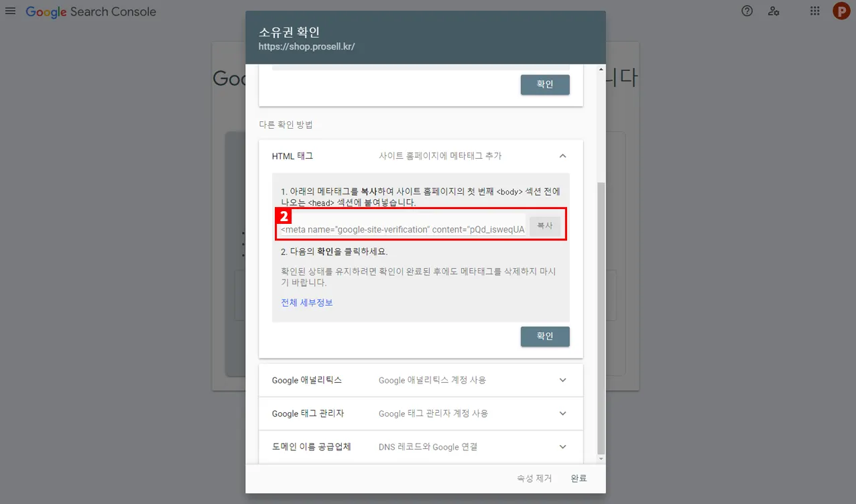Click the scrollbar down arrow
This screenshot has width=856, height=504.
pos(601,458)
